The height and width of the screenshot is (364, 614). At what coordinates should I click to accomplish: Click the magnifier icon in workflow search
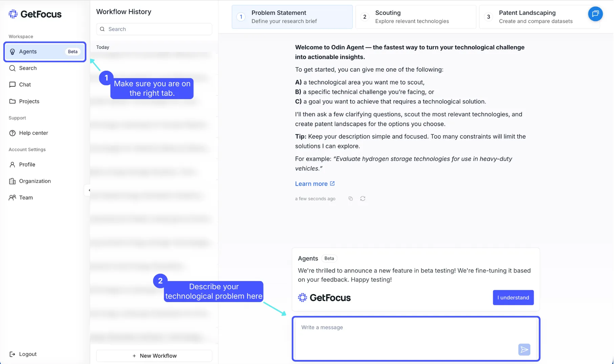pyautogui.click(x=102, y=29)
